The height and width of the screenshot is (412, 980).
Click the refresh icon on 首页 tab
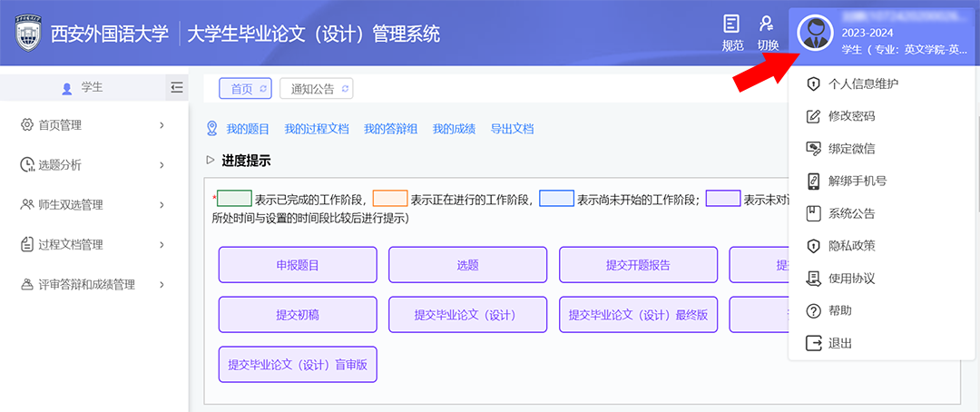pyautogui.click(x=263, y=89)
